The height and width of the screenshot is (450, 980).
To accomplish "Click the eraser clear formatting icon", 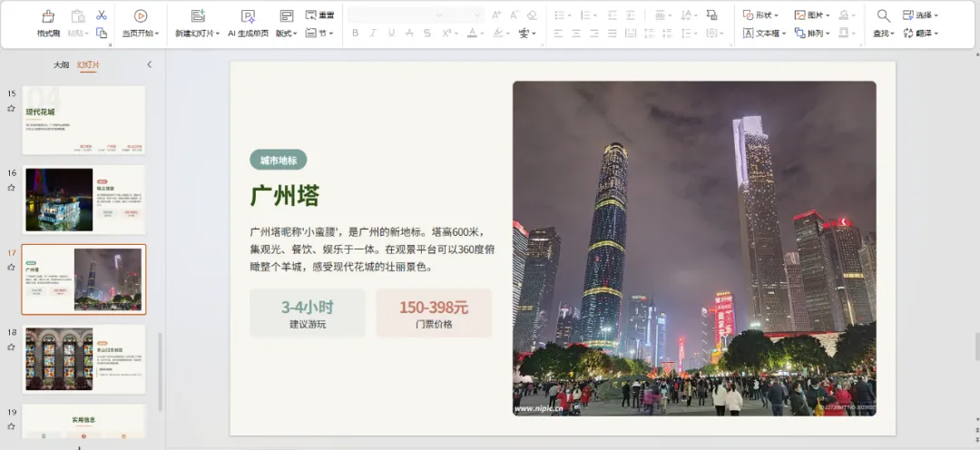I will [532, 15].
